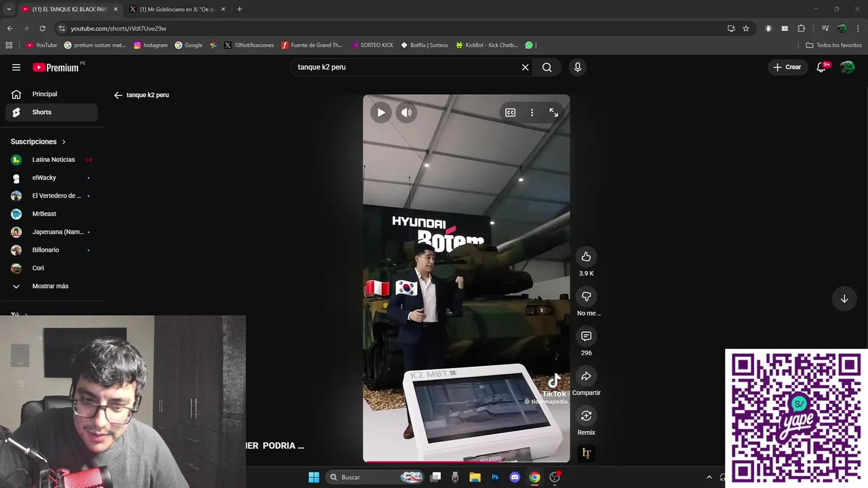Open the Chrome apps grid shortcut

click(x=9, y=45)
